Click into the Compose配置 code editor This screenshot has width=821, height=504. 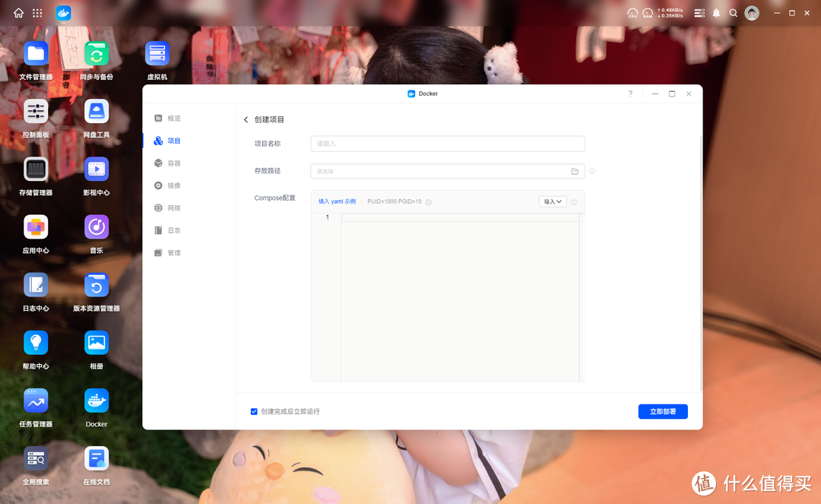click(x=460, y=297)
